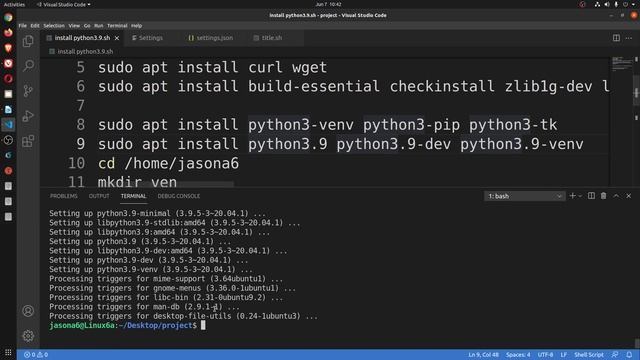640x360 pixels.
Task: Launch Vivaldi browser from the dock
Action: click(8, 63)
